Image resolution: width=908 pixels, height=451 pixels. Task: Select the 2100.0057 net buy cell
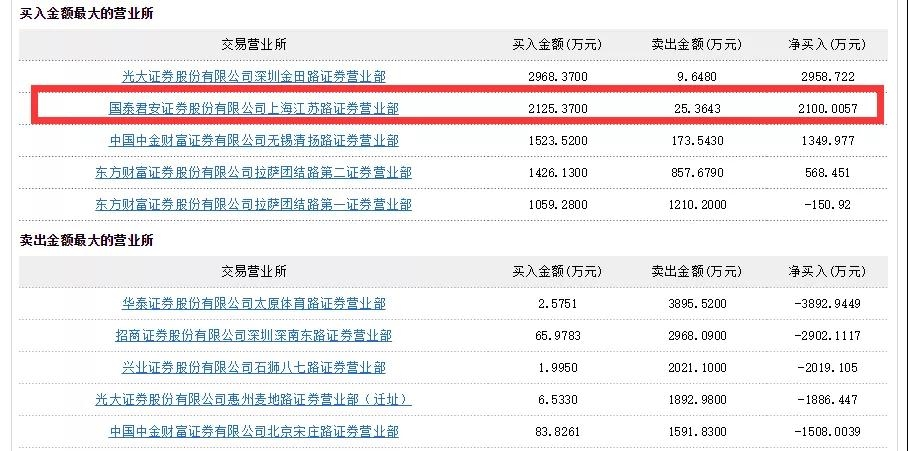tap(827, 108)
